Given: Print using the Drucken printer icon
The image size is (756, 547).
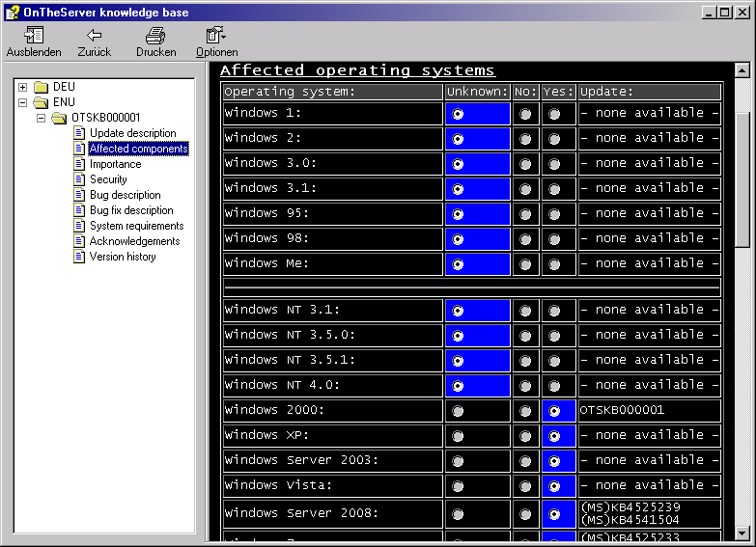Looking at the screenshot, I should [155, 35].
